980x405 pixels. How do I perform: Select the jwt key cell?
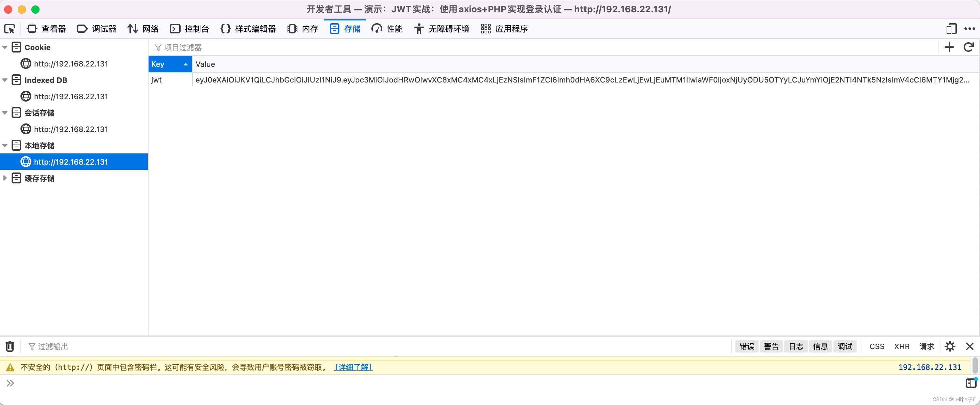click(170, 80)
